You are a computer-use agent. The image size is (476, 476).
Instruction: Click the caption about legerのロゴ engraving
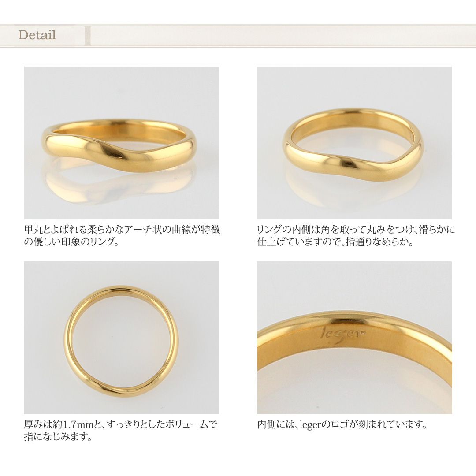342,424
